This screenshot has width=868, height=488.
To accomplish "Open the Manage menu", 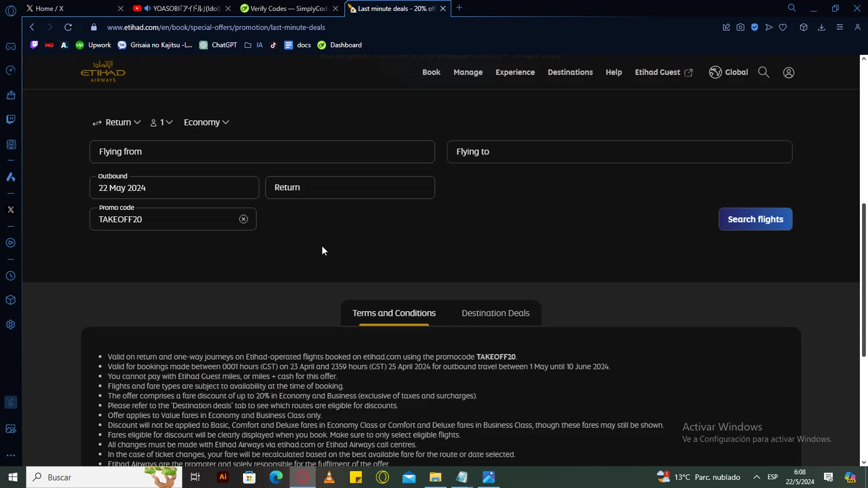I will (x=468, y=72).
